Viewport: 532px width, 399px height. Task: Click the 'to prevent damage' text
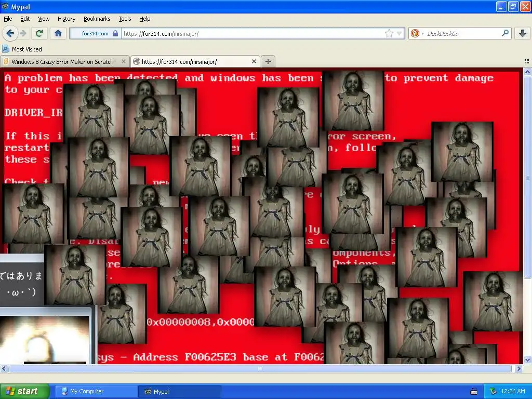[440, 78]
